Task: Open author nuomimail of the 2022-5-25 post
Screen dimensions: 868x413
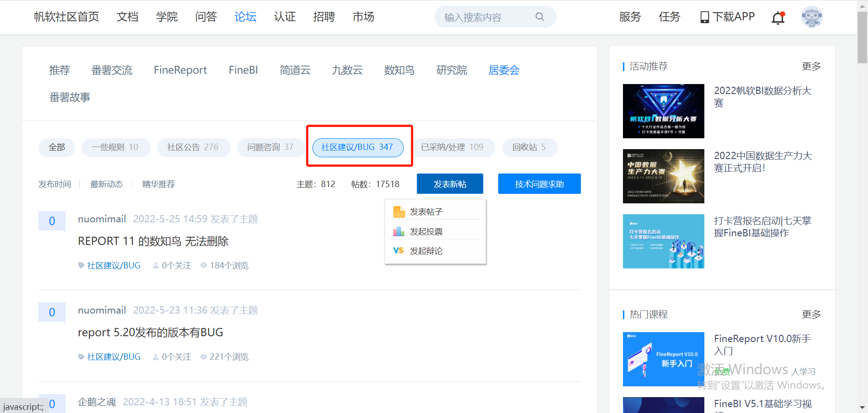Action: [x=102, y=219]
